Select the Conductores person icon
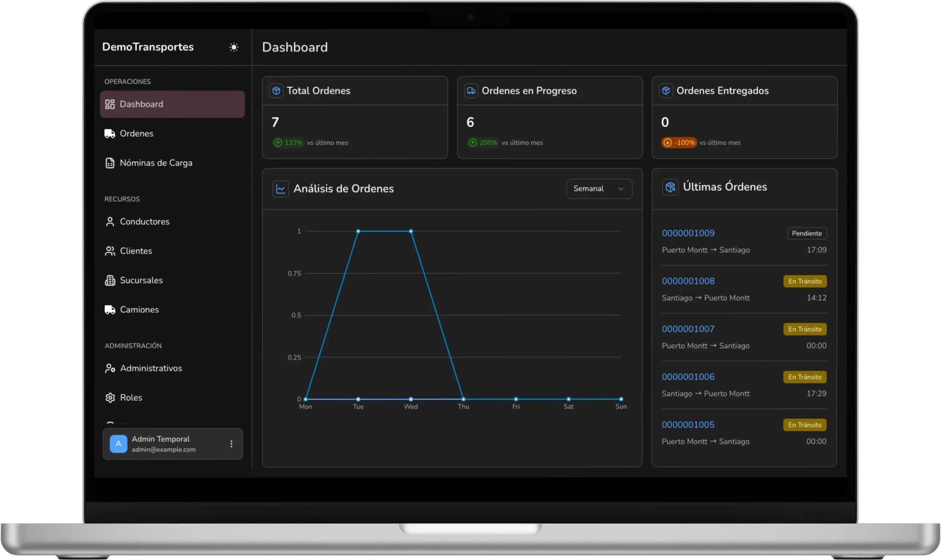 [x=110, y=221]
